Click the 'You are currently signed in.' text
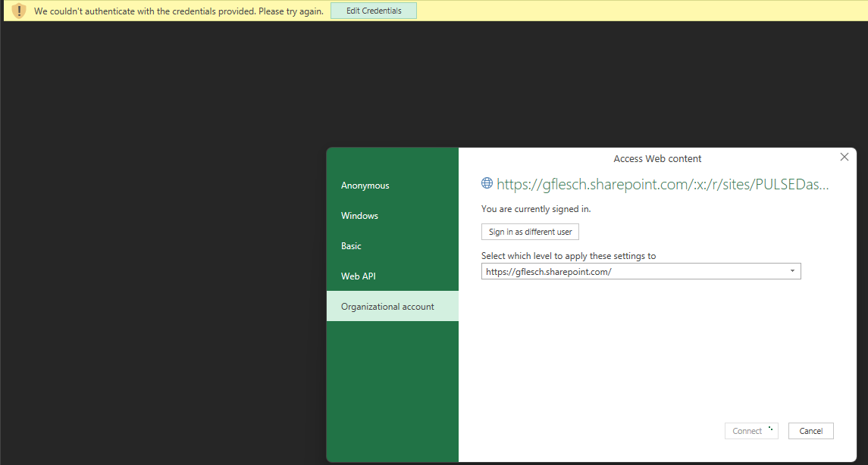868x465 pixels. [536, 209]
